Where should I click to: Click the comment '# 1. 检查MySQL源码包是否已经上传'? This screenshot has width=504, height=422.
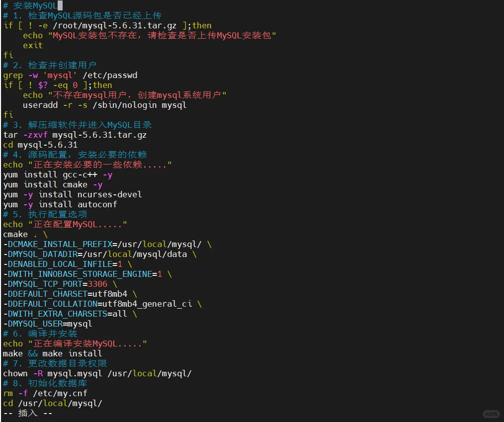point(83,15)
